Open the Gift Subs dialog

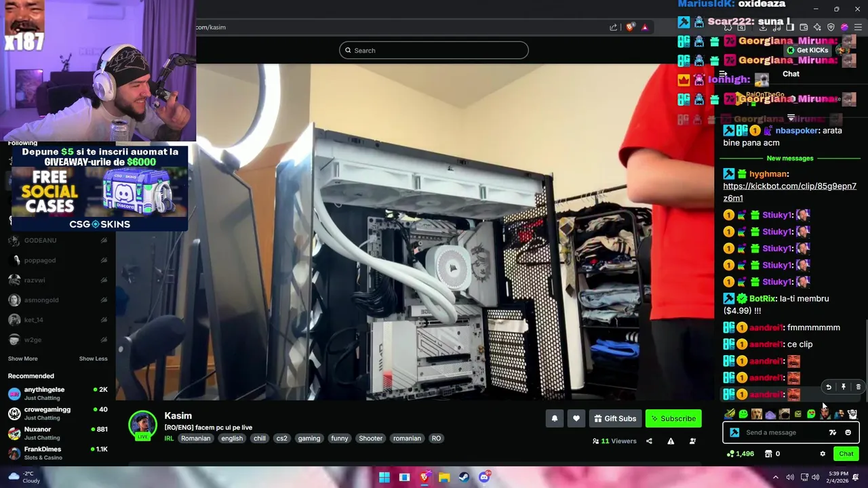tap(615, 418)
